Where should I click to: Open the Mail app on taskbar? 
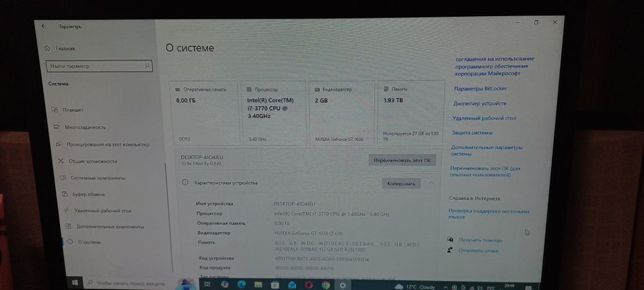pos(292,285)
